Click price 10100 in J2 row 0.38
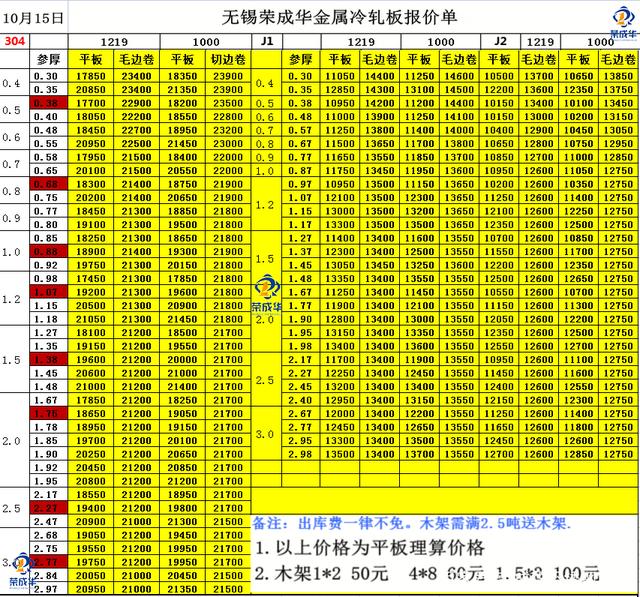The width and height of the screenshot is (640, 597). coord(578,103)
